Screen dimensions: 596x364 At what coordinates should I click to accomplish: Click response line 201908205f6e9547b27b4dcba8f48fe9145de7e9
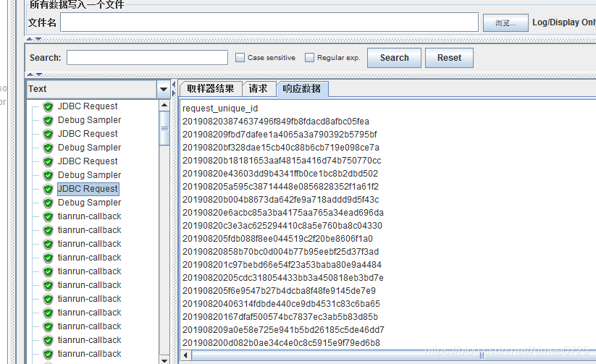tap(279, 291)
